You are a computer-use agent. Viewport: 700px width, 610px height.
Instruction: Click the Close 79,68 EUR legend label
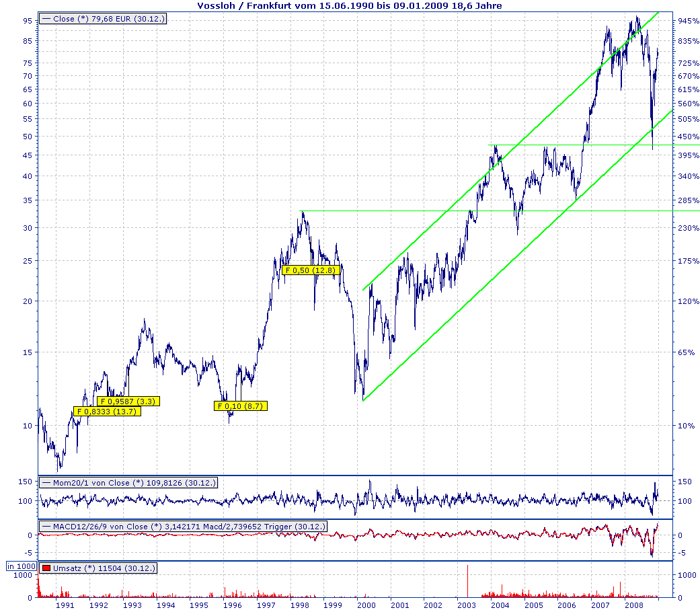click(x=103, y=19)
